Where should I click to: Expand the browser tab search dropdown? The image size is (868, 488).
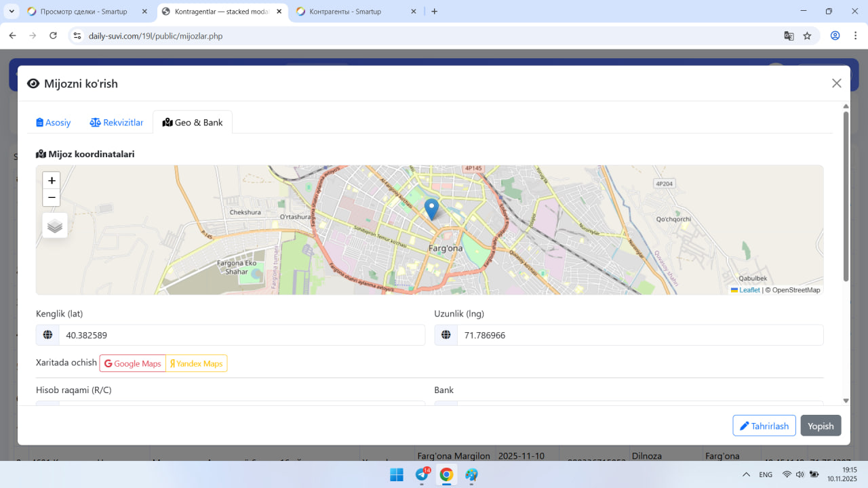tap(12, 12)
